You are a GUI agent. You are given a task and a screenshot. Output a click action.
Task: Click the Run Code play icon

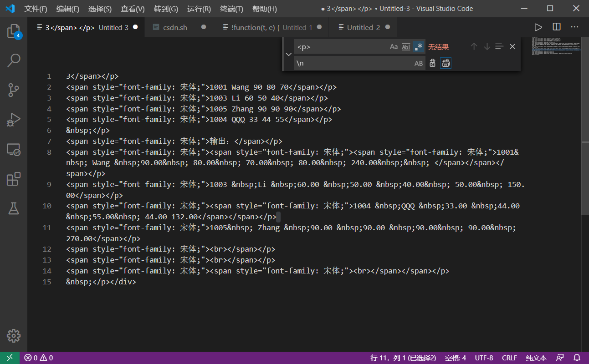coord(538,27)
